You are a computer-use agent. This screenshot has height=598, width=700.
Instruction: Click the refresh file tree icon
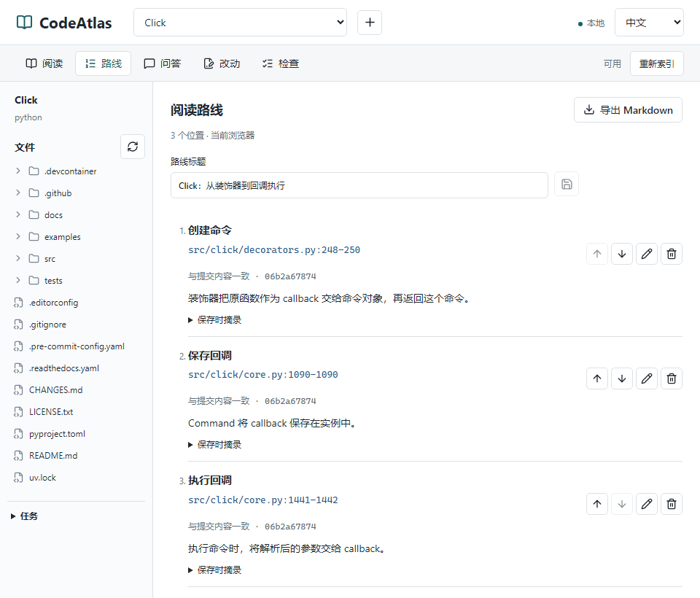(133, 147)
